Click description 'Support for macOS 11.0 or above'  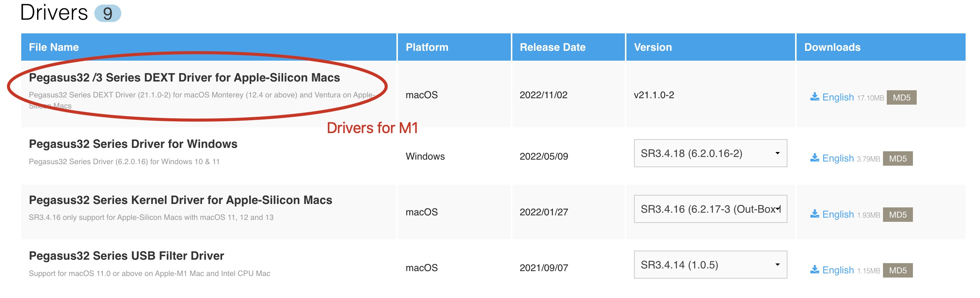pos(150,273)
